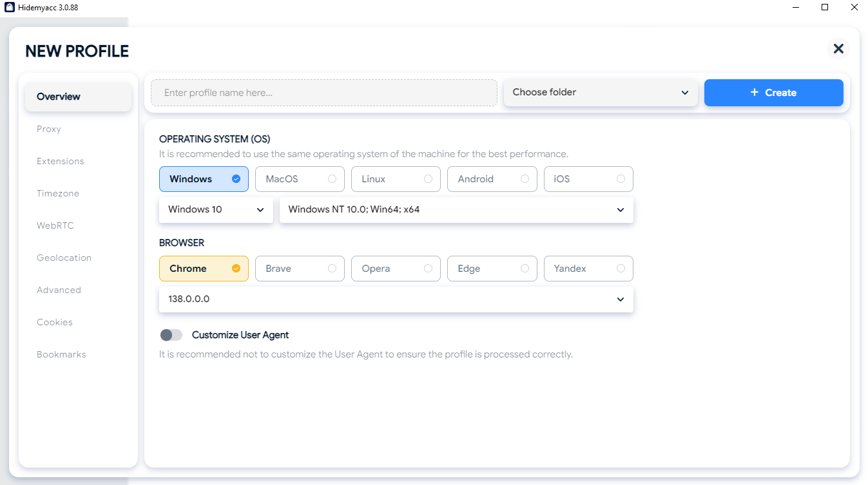
Task: Focus the profile name input field
Action: coord(324,93)
